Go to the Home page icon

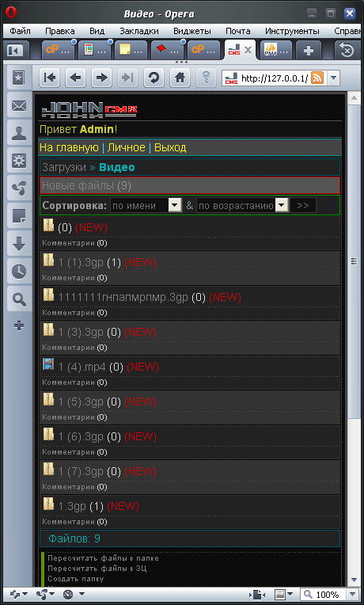(x=180, y=78)
